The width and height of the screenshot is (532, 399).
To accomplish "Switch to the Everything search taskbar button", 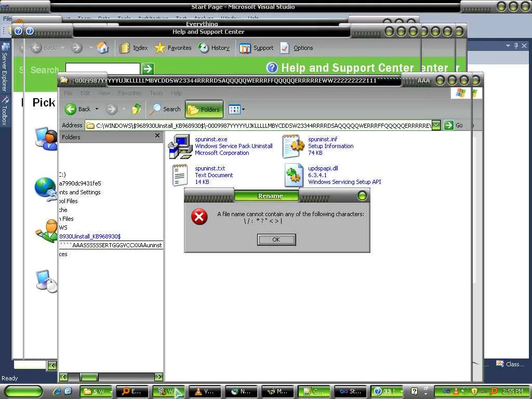I will pos(131,391).
